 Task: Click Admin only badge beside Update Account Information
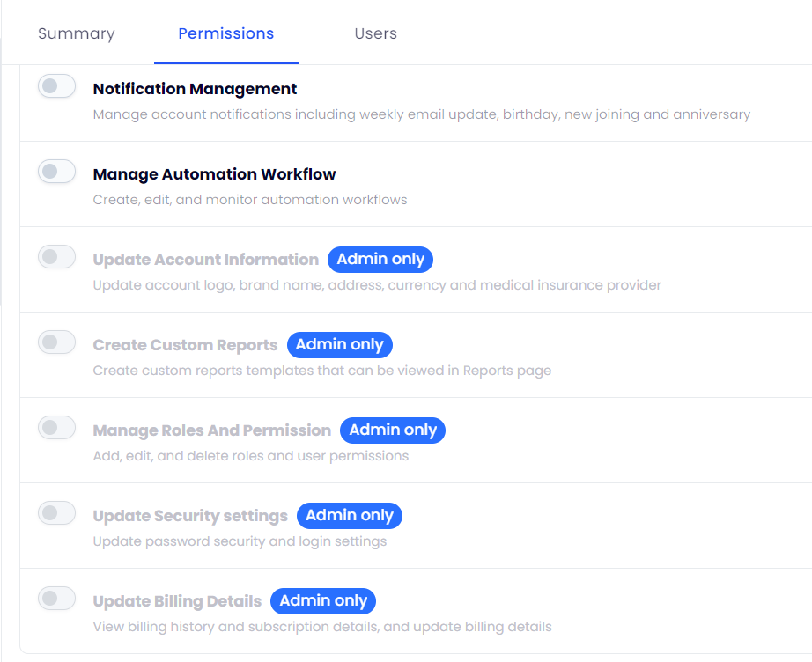point(380,260)
